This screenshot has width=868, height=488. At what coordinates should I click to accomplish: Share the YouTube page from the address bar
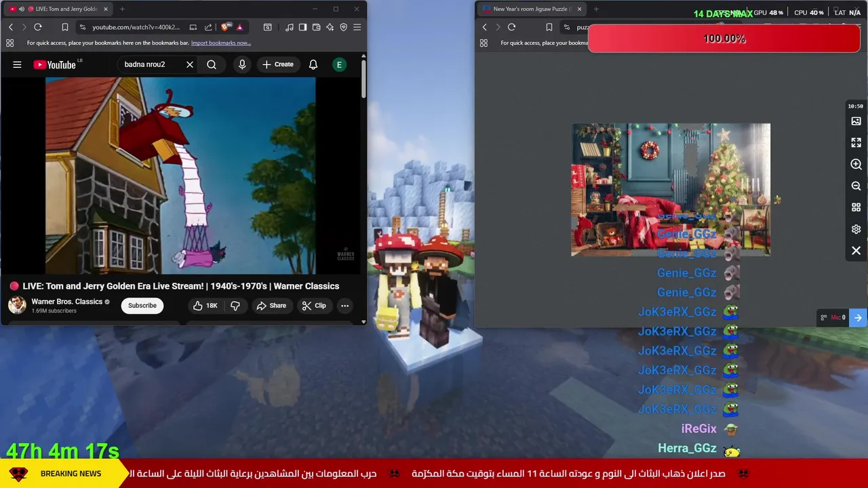click(208, 27)
